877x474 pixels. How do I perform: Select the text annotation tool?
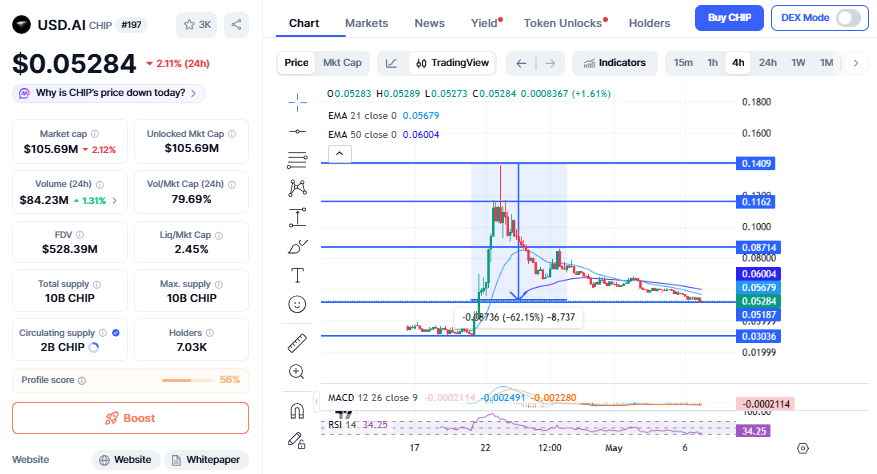tap(298, 275)
